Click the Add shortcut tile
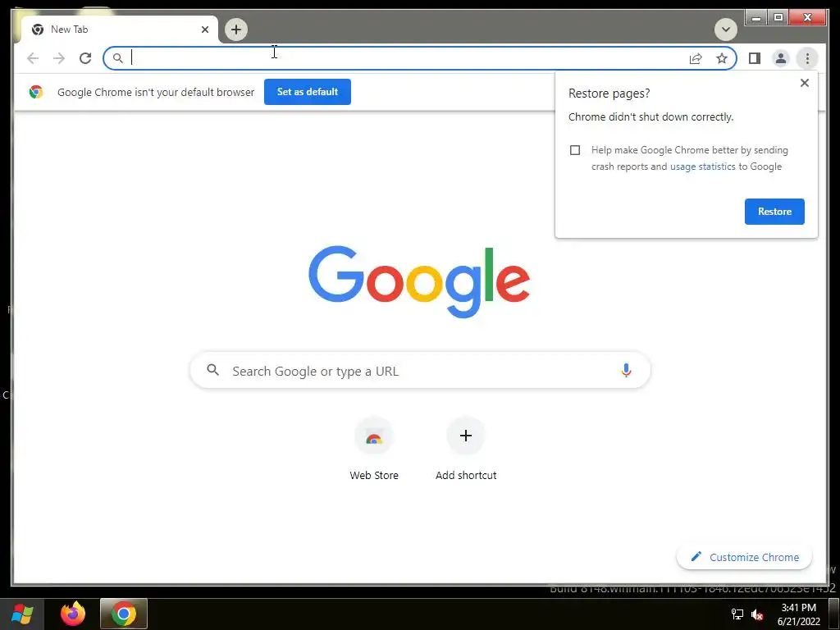Viewport: 840px width, 630px height. 466,450
